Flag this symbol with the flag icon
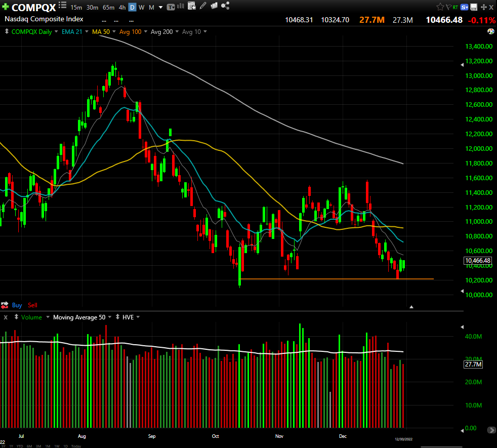The width and height of the screenshot is (497, 448). 448,7
